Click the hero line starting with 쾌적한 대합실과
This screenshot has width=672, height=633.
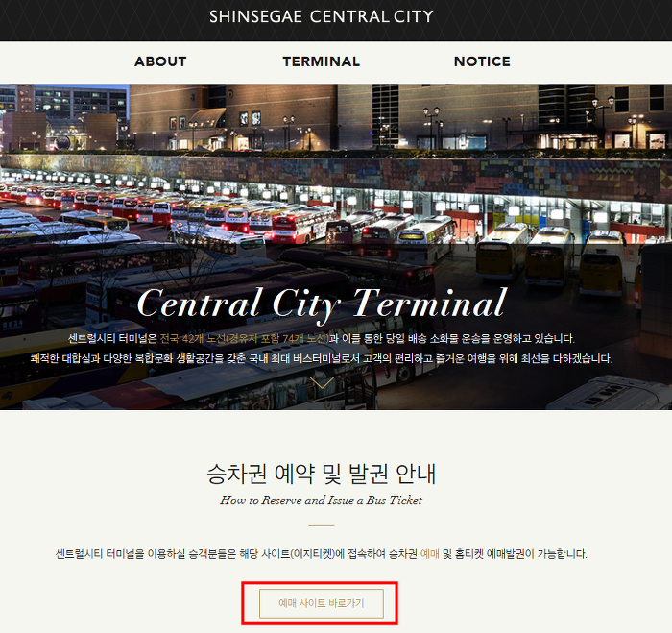[x=321, y=358]
